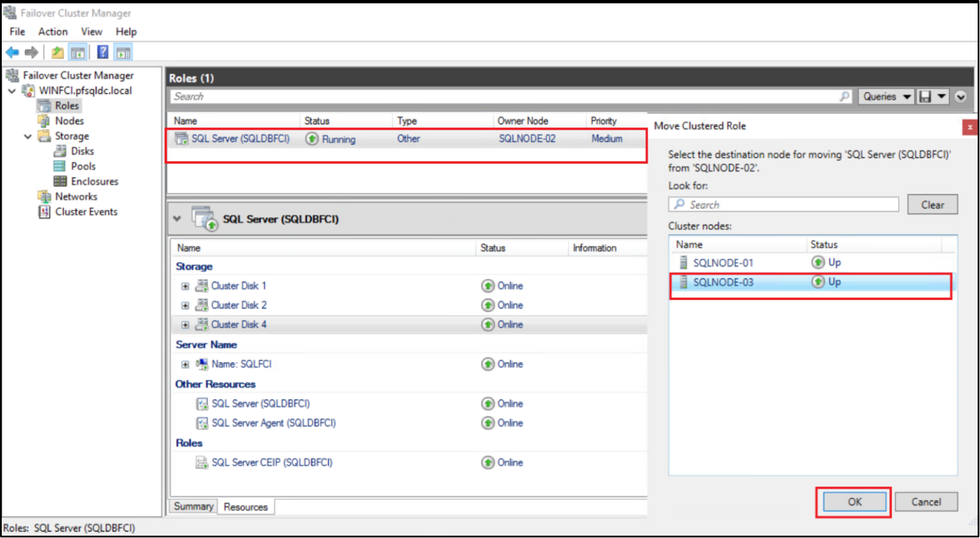The width and height of the screenshot is (980, 538).
Task: Open the Help menu
Action: [126, 32]
